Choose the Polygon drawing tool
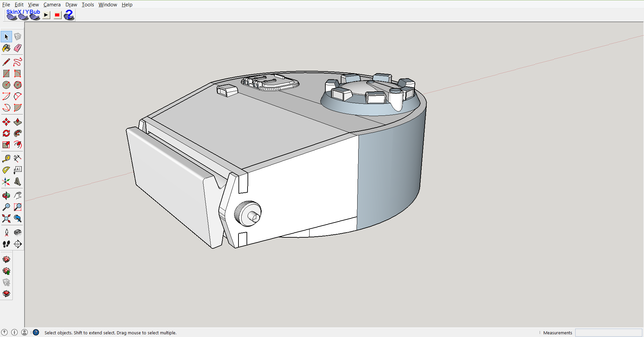This screenshot has width=644, height=337. click(18, 85)
